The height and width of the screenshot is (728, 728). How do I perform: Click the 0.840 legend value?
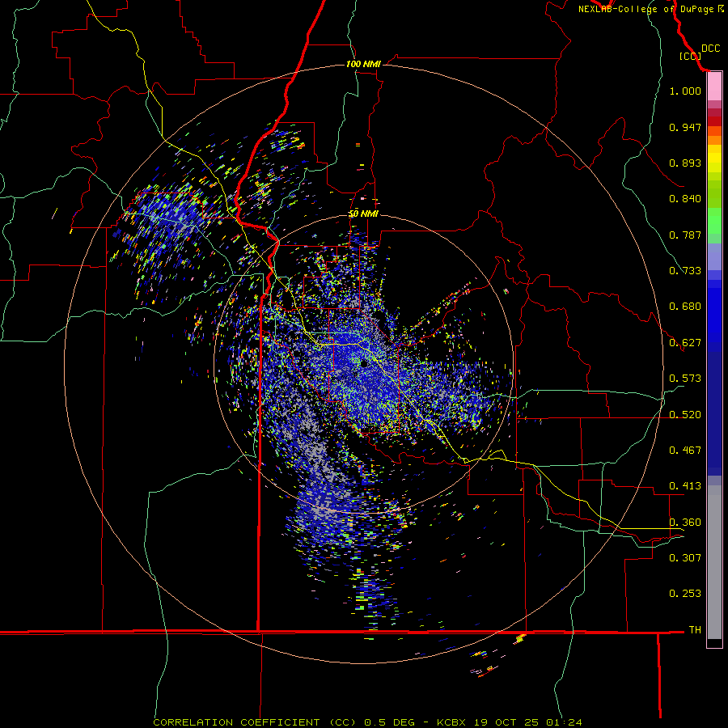[x=685, y=199]
